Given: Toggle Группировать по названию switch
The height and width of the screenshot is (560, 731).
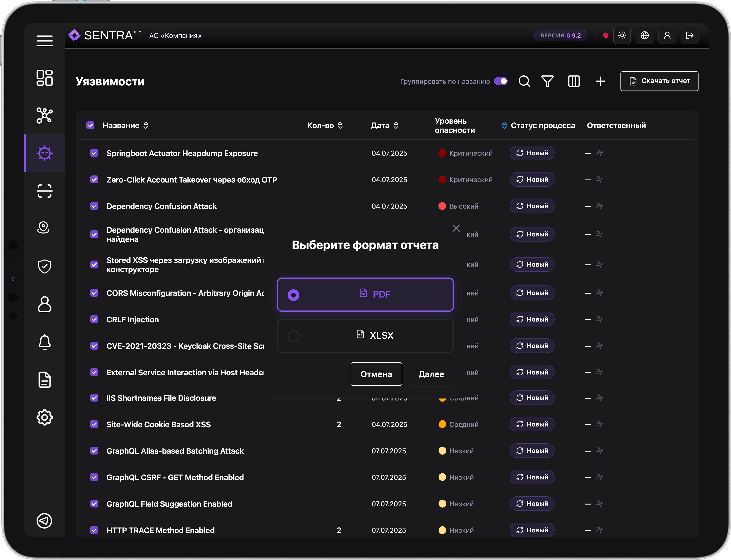Looking at the screenshot, I should pos(501,81).
